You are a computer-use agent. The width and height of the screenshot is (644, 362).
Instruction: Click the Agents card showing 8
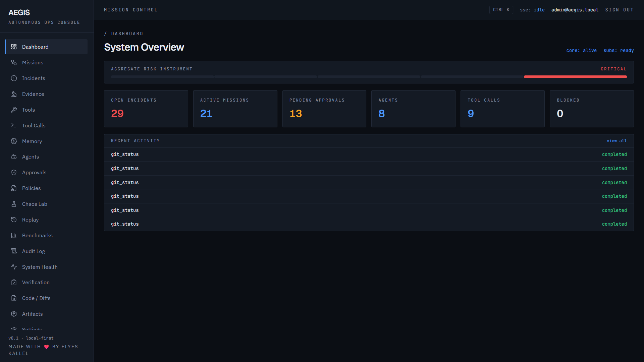413,109
